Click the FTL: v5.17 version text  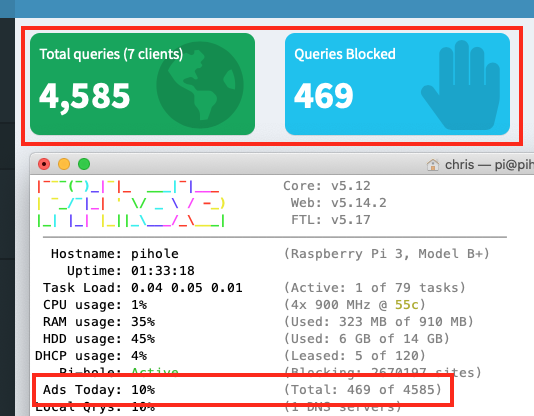click(331, 220)
